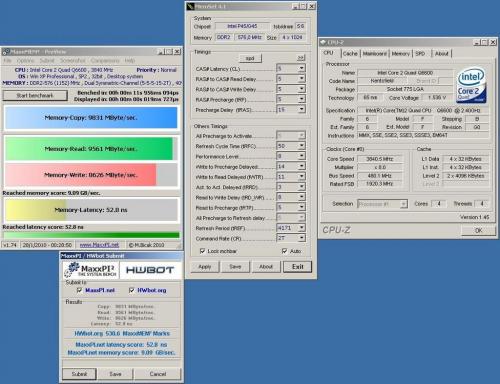Open the Performance Level dropdown
The width and height of the screenshot is (500, 384).
(x=301, y=156)
